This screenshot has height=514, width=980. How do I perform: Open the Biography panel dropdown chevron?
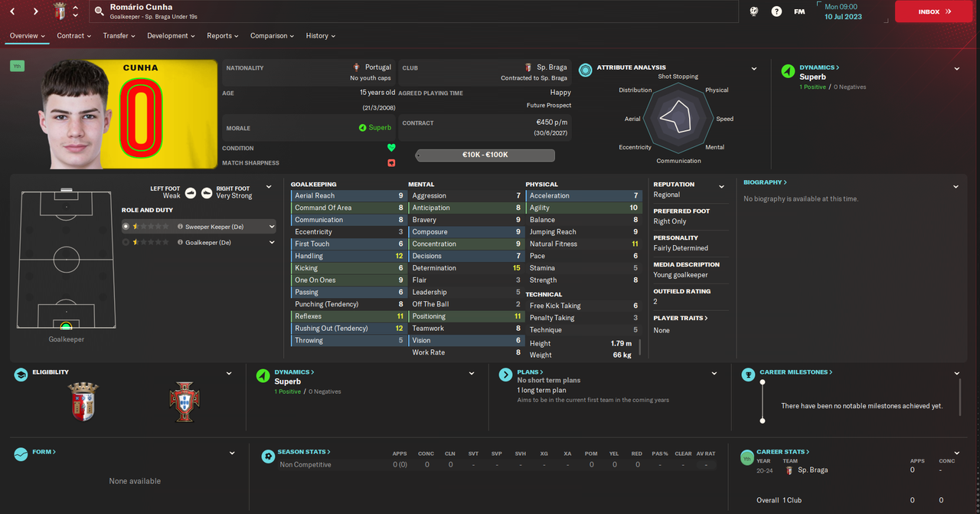click(955, 187)
